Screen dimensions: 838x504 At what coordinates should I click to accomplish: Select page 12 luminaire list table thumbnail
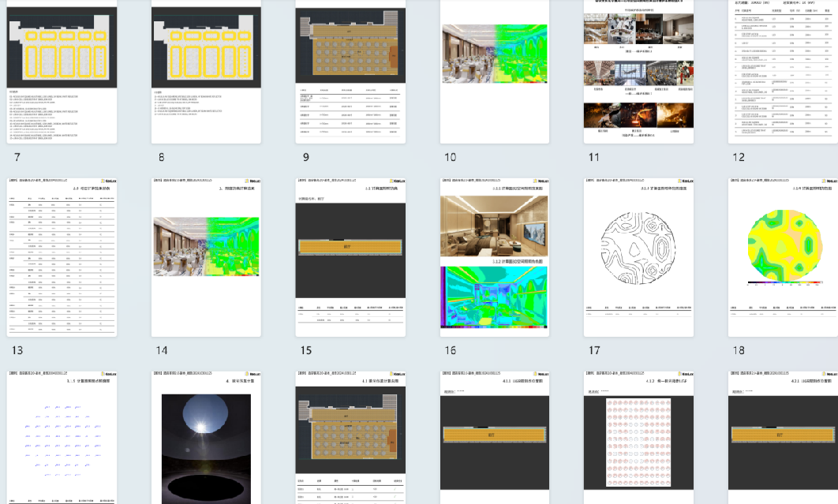tap(782, 71)
